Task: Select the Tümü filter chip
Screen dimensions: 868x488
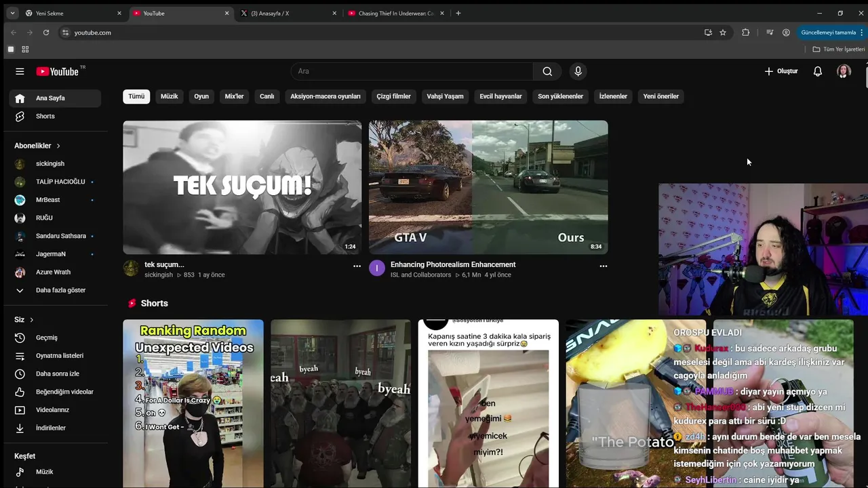Action: 136,96
